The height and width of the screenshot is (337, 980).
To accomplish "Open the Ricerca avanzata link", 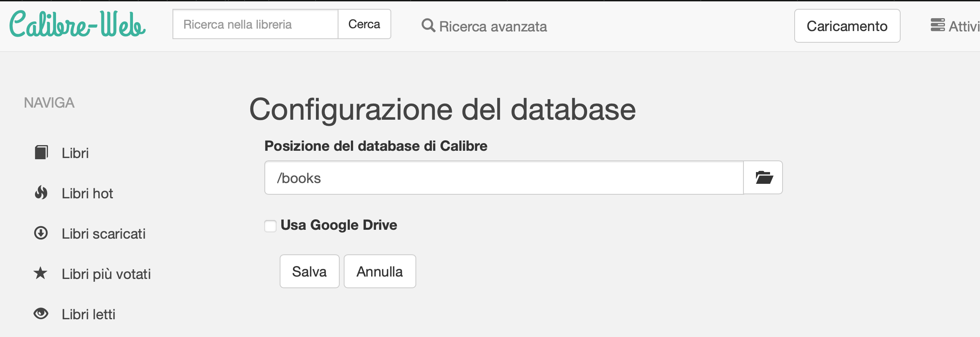I will (493, 27).
